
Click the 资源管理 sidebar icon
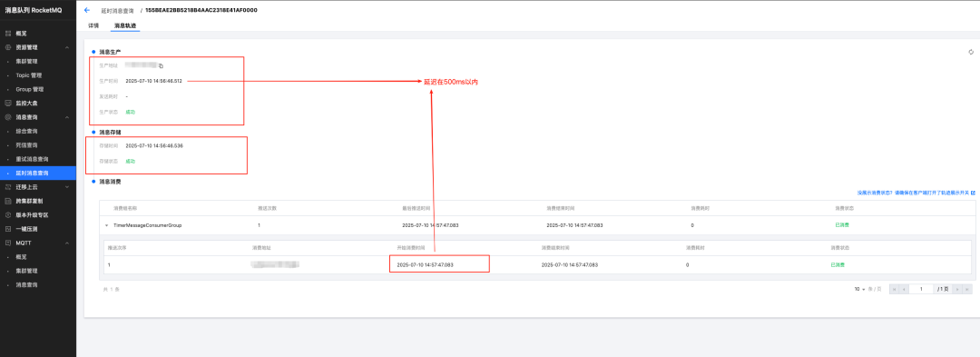pyautogui.click(x=8, y=47)
